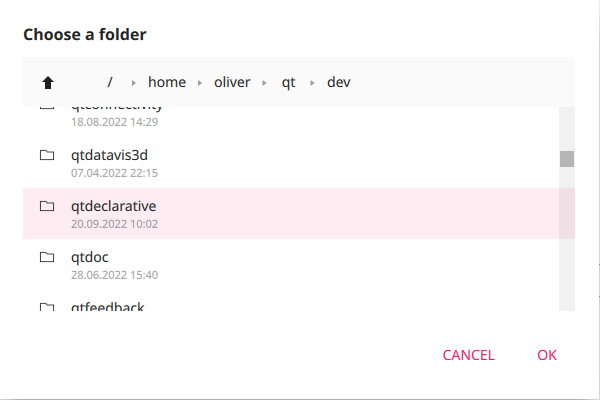Select dev breadcrumb segment
Viewport: 600px width, 400px height.
(339, 82)
